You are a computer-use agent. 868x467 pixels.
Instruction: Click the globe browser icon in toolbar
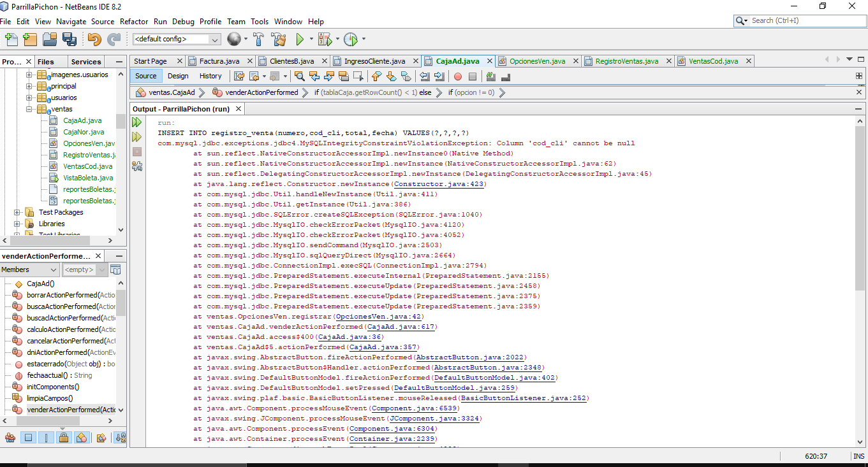coord(233,40)
